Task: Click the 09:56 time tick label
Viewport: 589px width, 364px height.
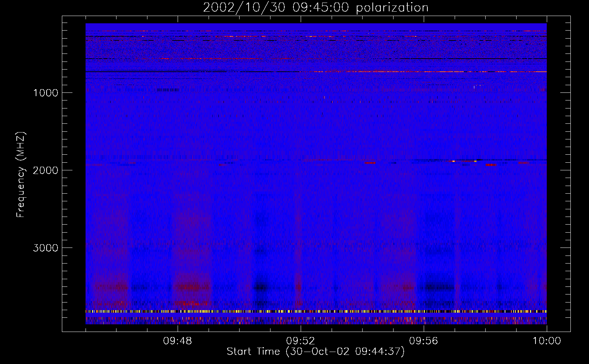Action: pyautogui.click(x=423, y=341)
